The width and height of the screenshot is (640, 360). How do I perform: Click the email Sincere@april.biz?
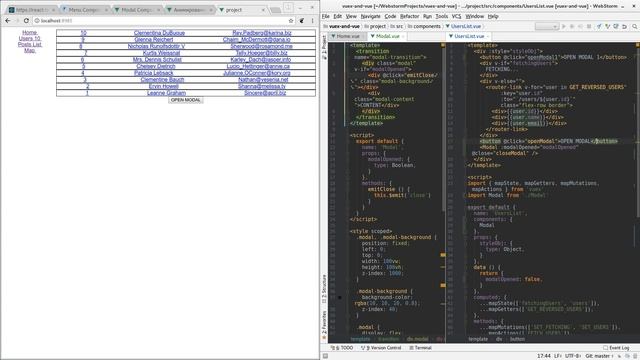(265, 93)
